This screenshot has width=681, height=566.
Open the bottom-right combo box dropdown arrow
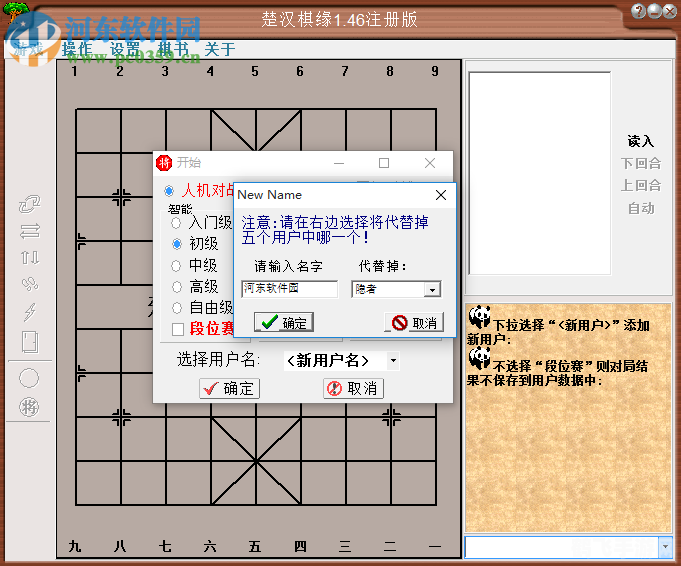click(x=665, y=547)
